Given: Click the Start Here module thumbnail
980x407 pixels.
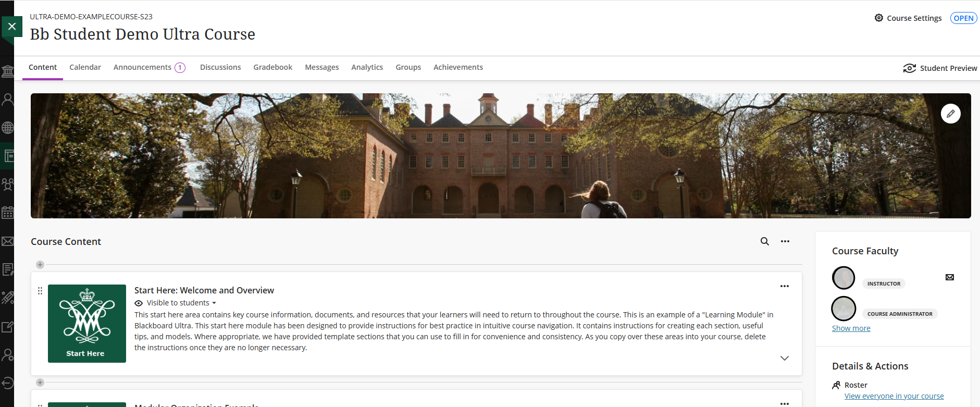Looking at the screenshot, I should pyautogui.click(x=87, y=324).
